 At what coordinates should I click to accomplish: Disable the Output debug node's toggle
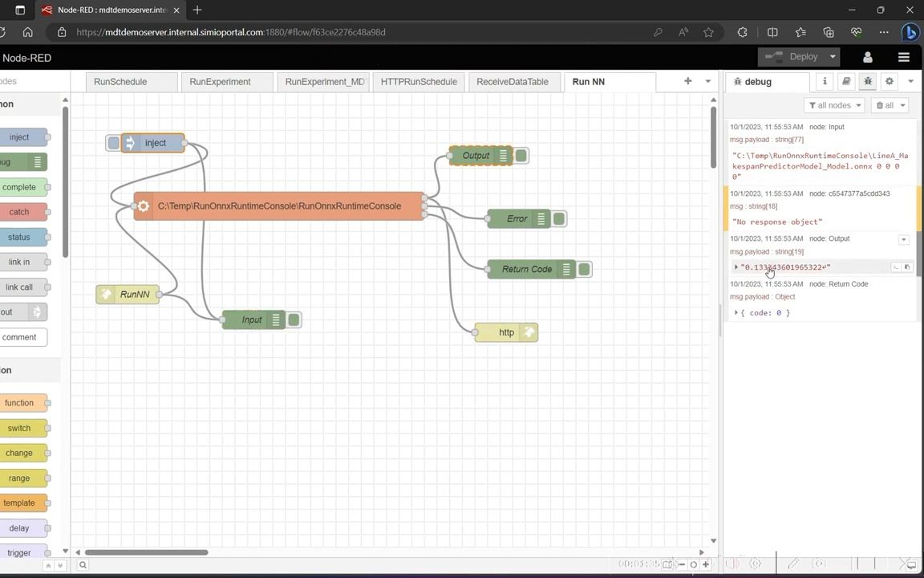click(521, 156)
